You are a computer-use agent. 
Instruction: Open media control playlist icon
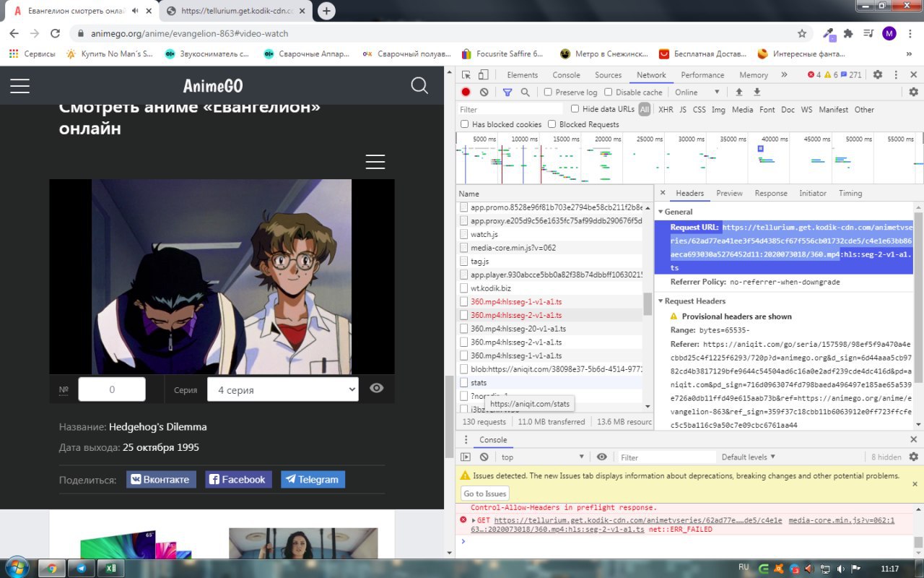(867, 33)
